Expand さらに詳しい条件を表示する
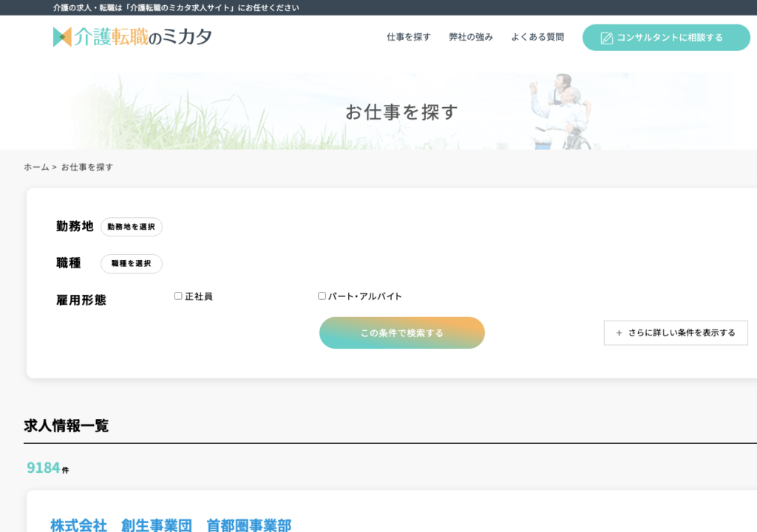The width and height of the screenshot is (757, 532). (676, 332)
